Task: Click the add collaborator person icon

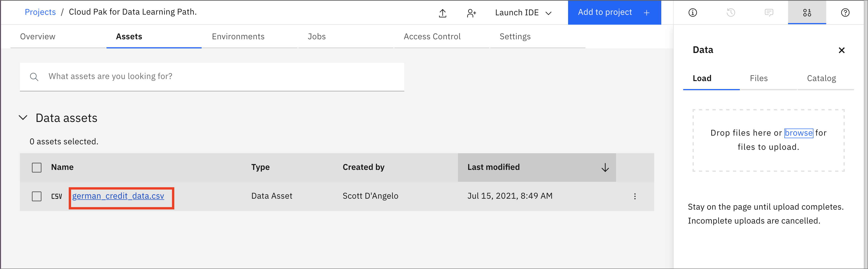Action: [471, 13]
